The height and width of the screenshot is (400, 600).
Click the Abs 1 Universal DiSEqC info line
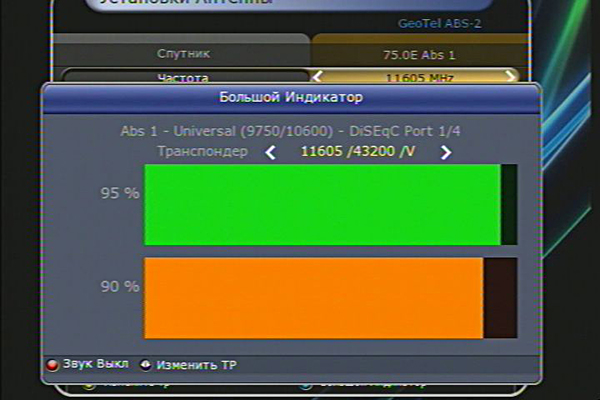tap(290, 131)
